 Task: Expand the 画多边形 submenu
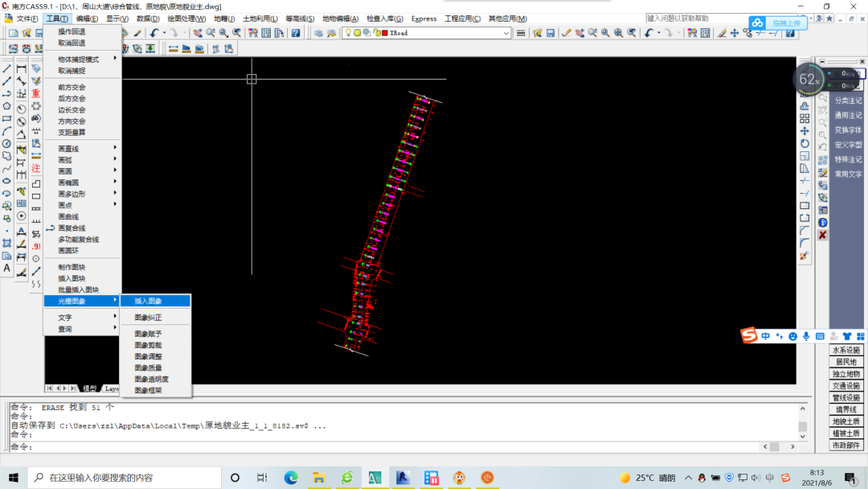(83, 194)
